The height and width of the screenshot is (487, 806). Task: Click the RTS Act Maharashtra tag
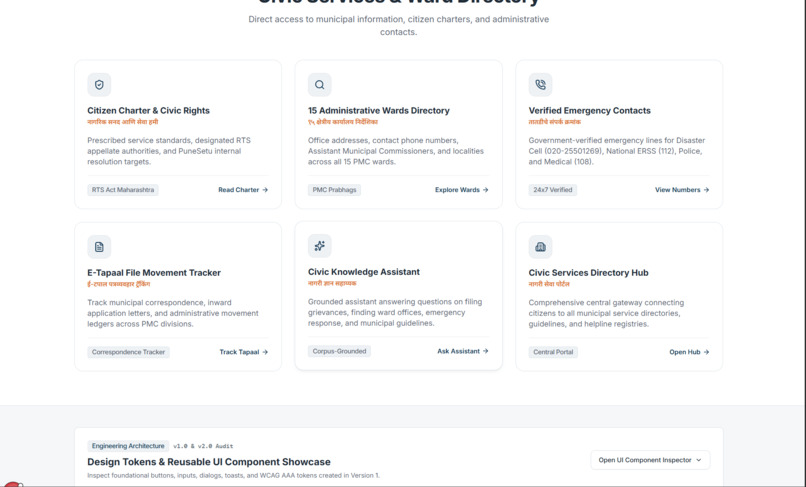pyautogui.click(x=123, y=190)
